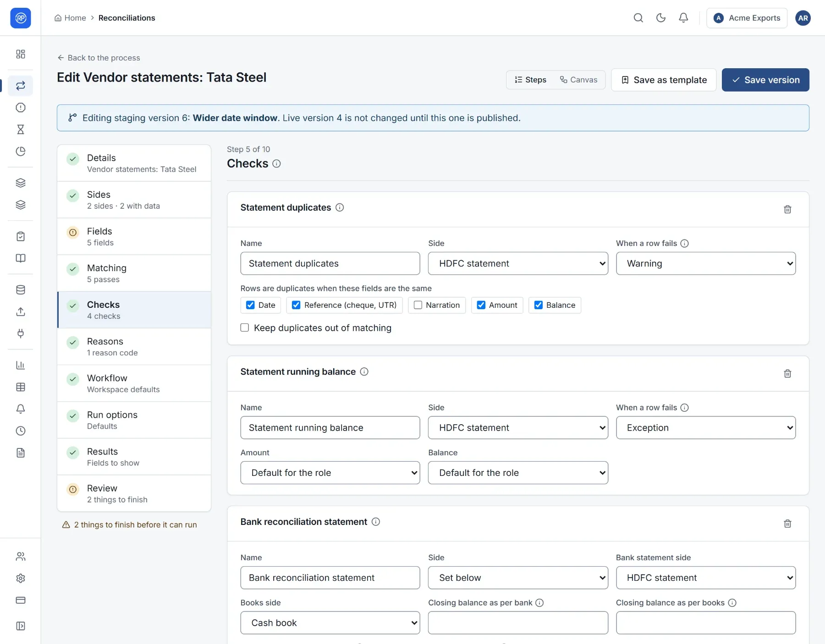The height and width of the screenshot is (644, 825).
Task: Uncheck the Amount duplicate field
Action: point(481,305)
